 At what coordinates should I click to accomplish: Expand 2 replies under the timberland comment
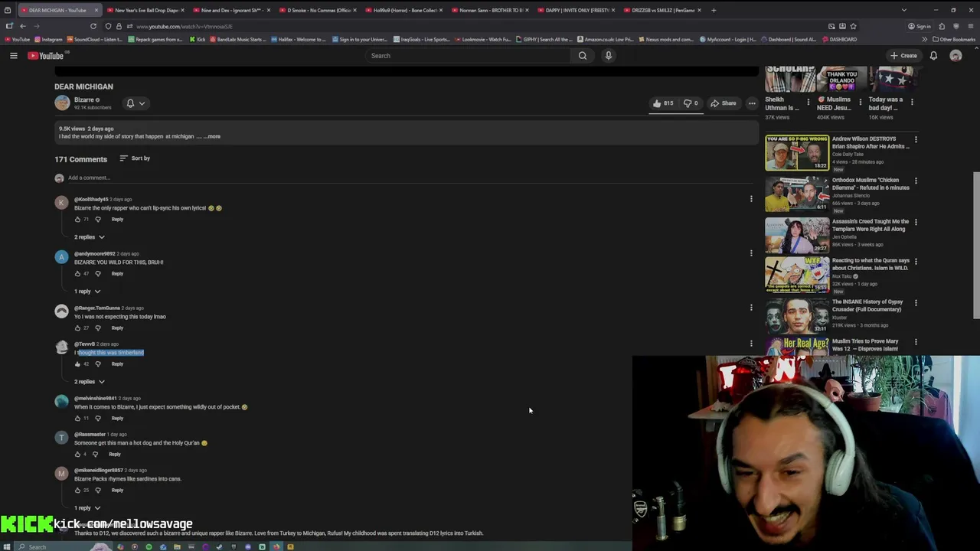point(90,382)
